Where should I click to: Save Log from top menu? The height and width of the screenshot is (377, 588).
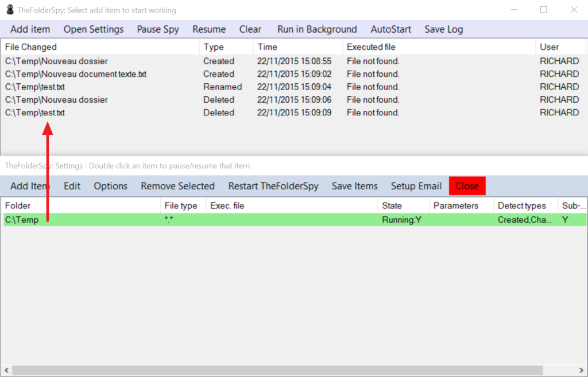[x=444, y=29]
